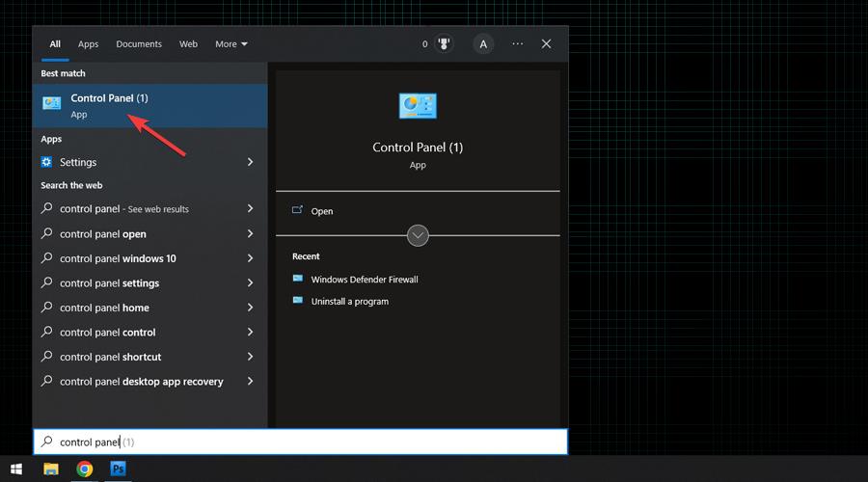
Task: Click icon next to Uninstall a program
Action: tap(298, 301)
